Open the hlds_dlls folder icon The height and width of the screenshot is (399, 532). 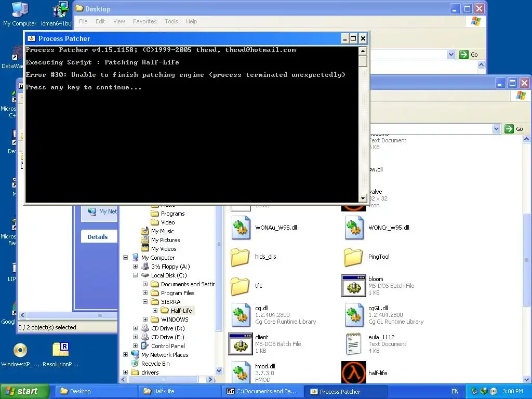pyautogui.click(x=240, y=257)
